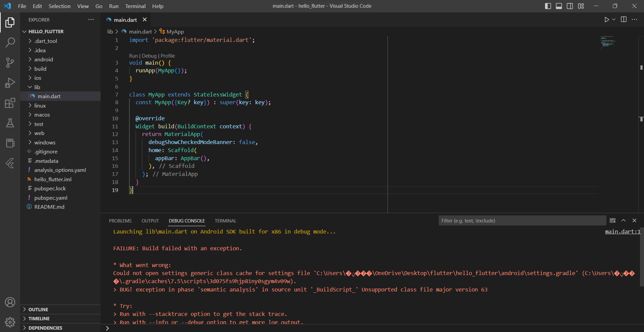The width and height of the screenshot is (644, 332).
Task: Open the Explorer view in activity bar
Action: coord(10,22)
